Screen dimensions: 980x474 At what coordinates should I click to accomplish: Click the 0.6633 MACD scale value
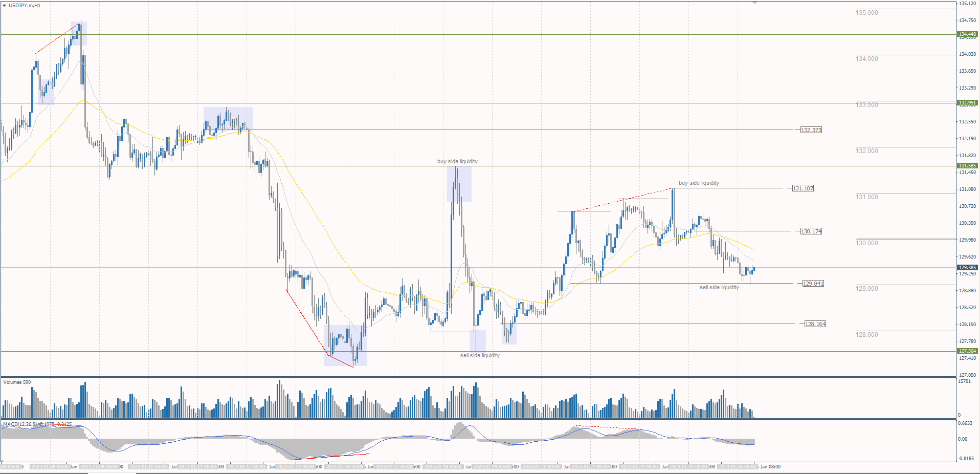965,423
